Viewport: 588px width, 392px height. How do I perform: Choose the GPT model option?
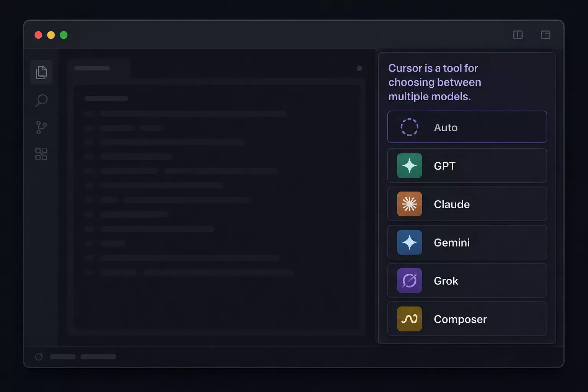(467, 166)
